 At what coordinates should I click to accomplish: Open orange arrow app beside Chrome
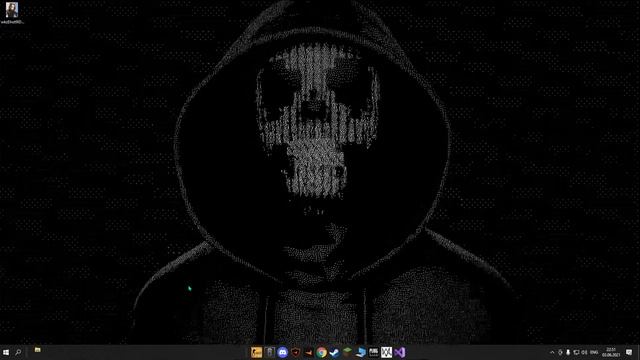click(309, 352)
